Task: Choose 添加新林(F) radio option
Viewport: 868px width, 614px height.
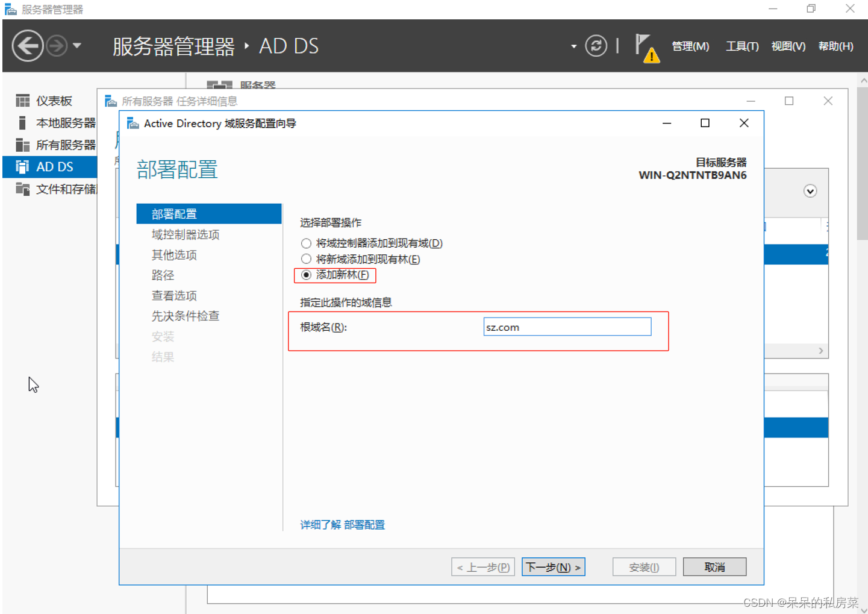Action: 306,275
